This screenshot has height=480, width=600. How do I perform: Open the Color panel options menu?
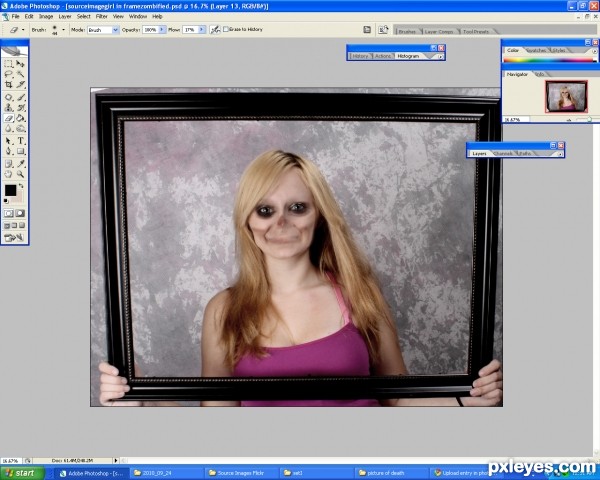595,51
